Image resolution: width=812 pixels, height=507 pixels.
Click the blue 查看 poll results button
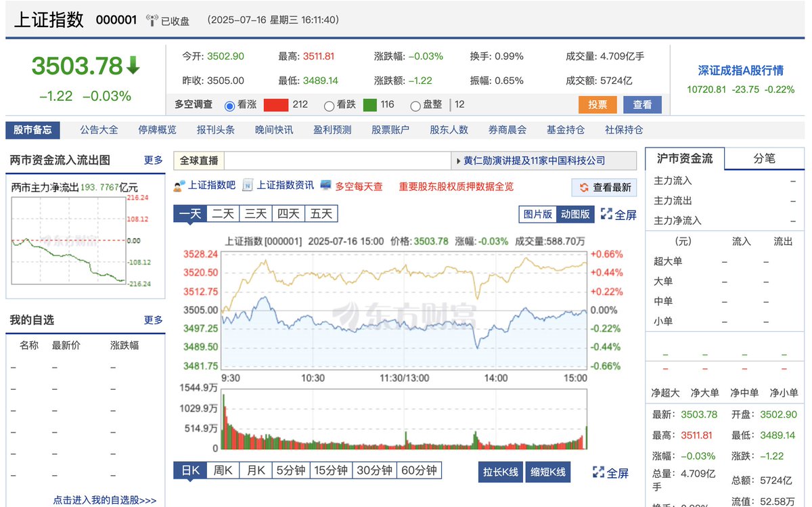tap(642, 105)
